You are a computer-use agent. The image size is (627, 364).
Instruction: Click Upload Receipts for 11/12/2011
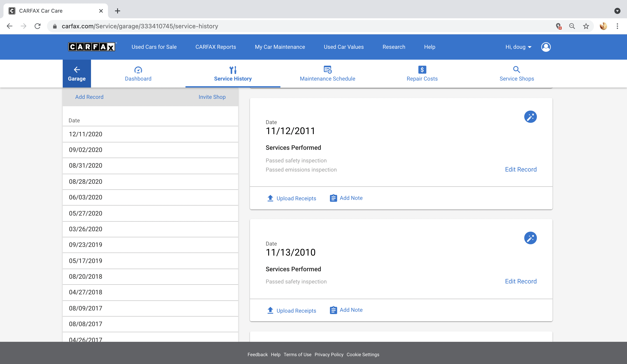[x=296, y=198]
